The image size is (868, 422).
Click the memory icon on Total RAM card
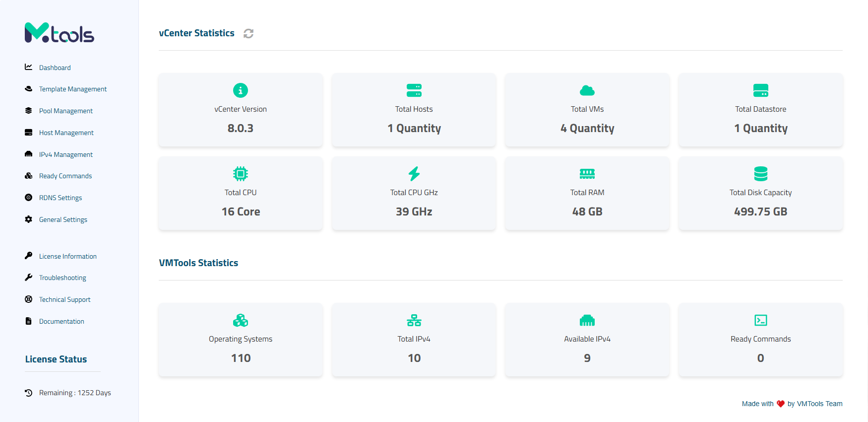(x=587, y=174)
